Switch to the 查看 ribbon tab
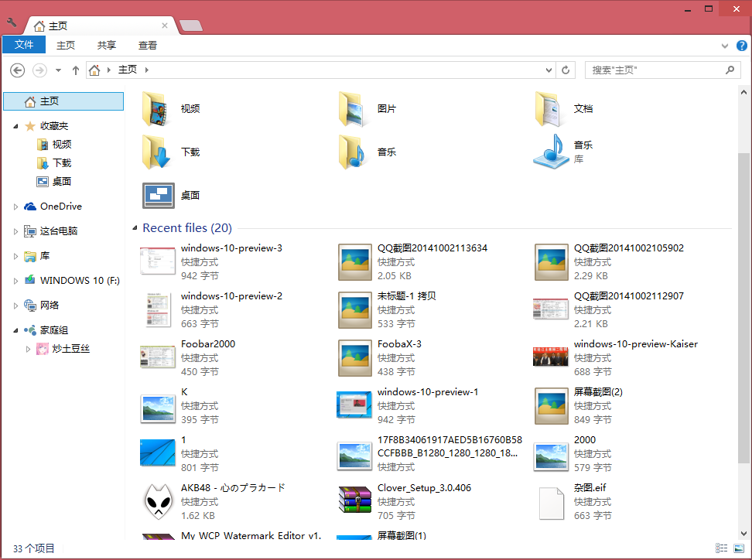Viewport: 752px width, 560px height. [x=148, y=46]
